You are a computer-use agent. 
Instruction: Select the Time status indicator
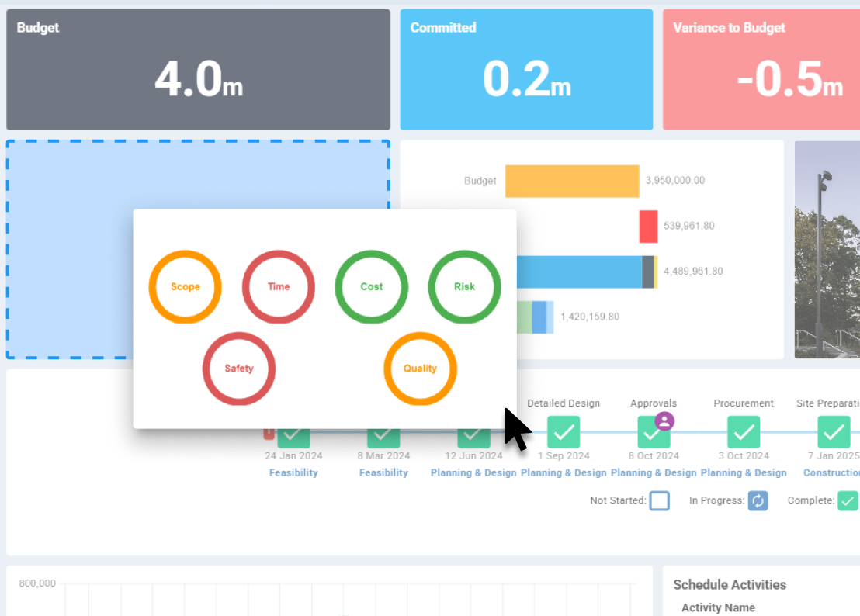278,286
